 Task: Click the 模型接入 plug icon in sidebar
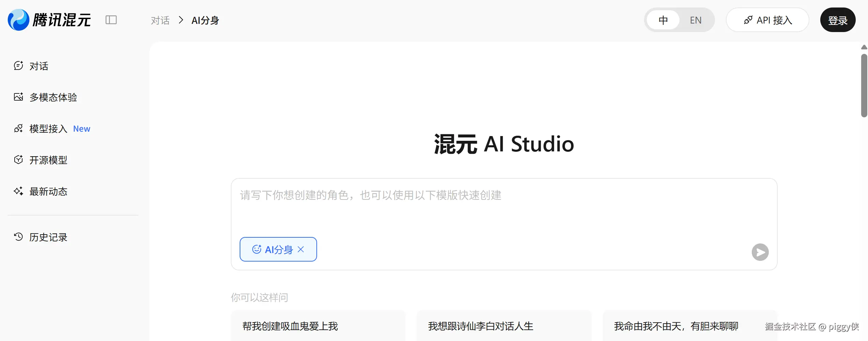18,128
